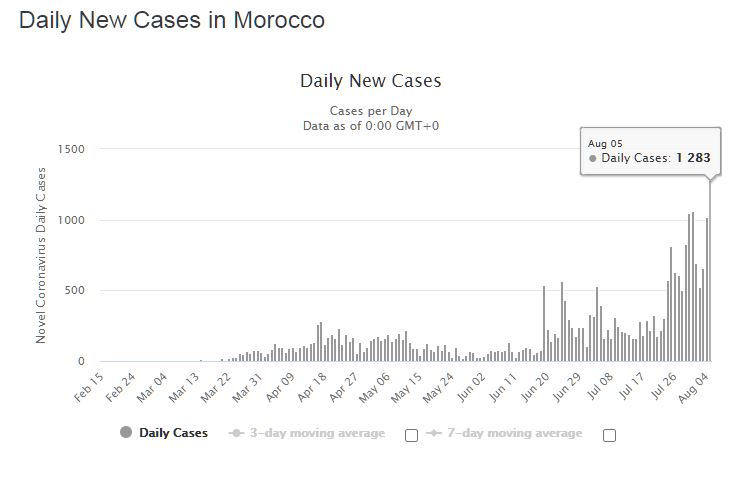Tick the checkbox after 7-day moving average
The height and width of the screenshot is (482, 736).
coord(609,435)
